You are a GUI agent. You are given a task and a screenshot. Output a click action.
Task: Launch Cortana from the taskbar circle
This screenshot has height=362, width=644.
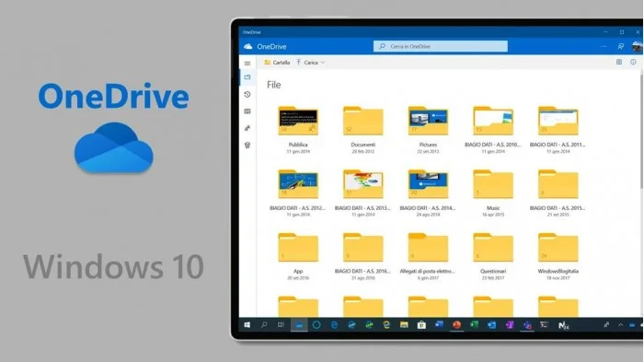click(x=316, y=325)
